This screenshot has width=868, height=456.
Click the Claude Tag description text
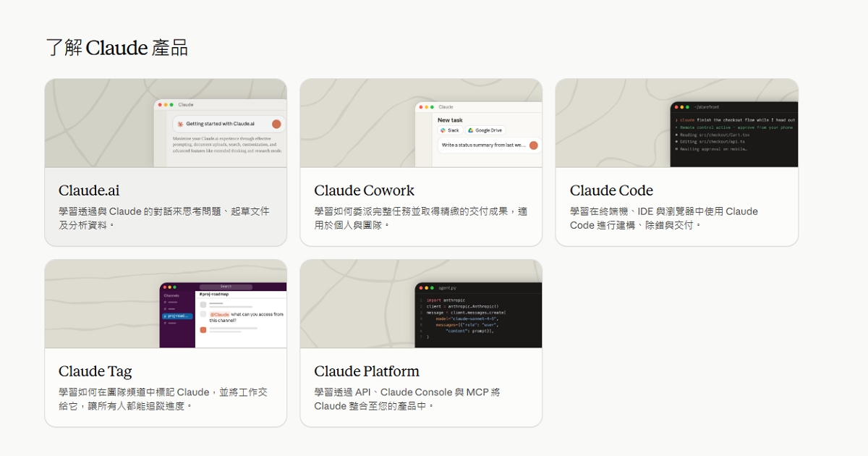(163, 399)
